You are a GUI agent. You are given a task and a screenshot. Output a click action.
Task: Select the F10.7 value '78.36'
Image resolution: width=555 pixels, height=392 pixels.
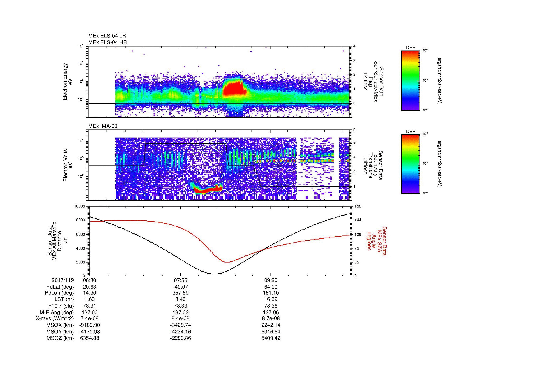[271, 306]
